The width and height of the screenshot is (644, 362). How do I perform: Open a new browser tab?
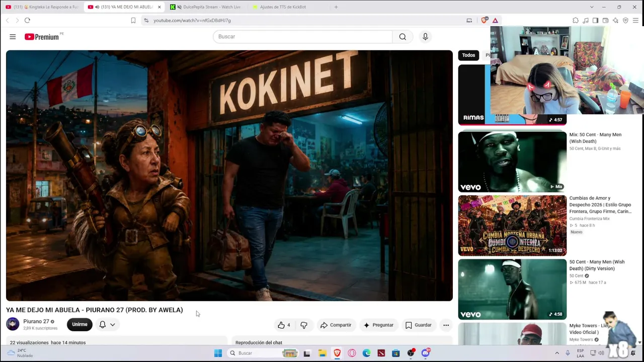336,7
